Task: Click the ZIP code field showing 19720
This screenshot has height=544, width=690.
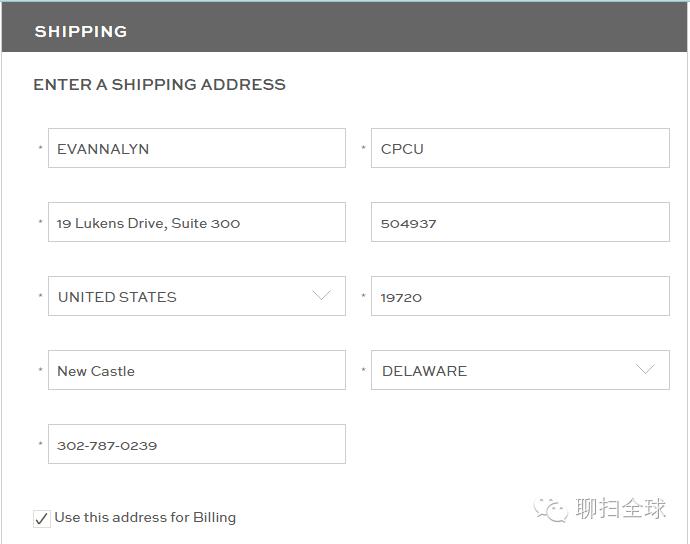Action: click(519, 297)
